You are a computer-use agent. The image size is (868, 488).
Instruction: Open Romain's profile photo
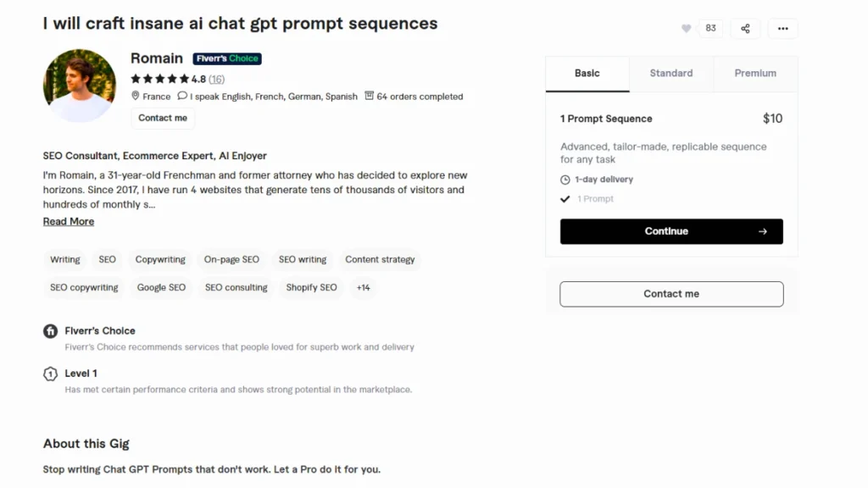[x=80, y=86]
